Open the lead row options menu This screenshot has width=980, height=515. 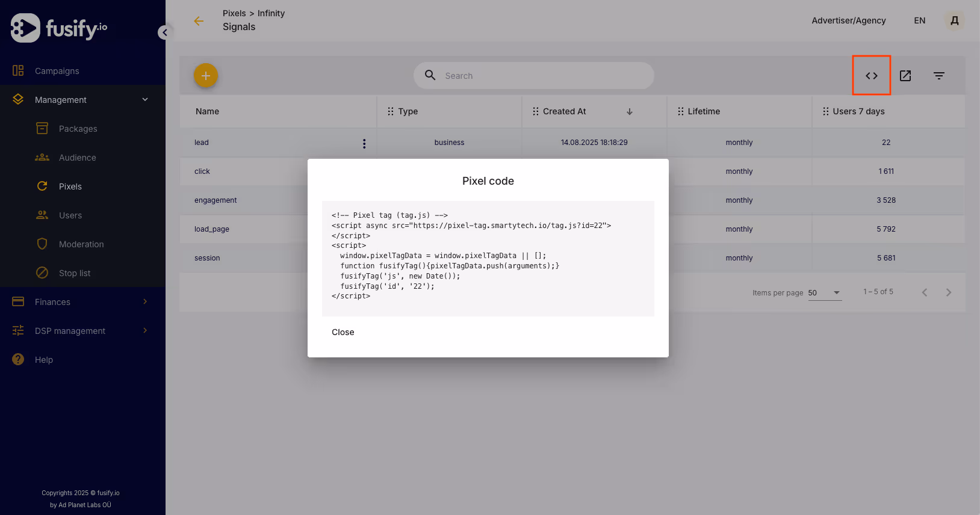point(364,143)
